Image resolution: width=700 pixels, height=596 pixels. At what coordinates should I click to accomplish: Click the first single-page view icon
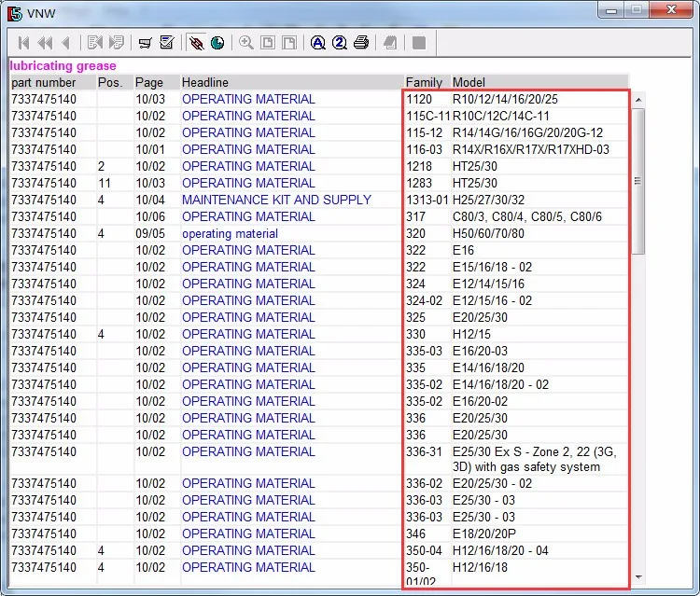[268, 43]
